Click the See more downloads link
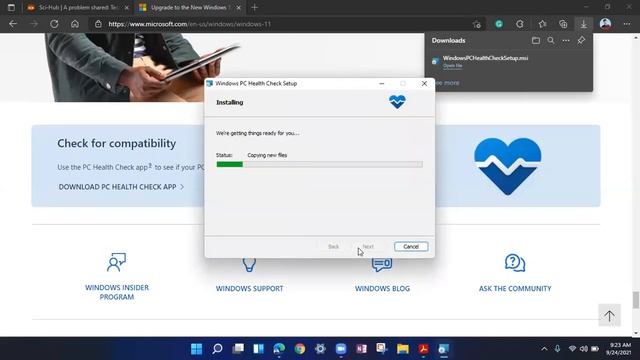The width and height of the screenshot is (640, 360). [x=447, y=83]
